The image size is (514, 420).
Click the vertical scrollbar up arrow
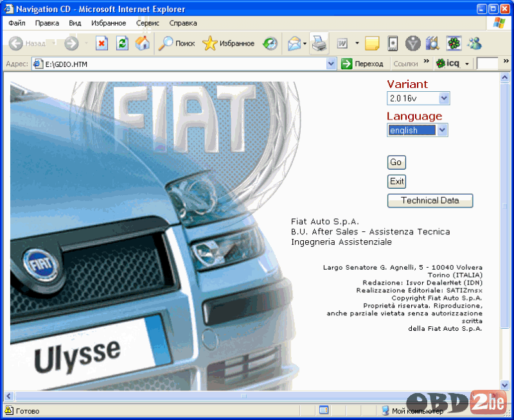coord(504,77)
